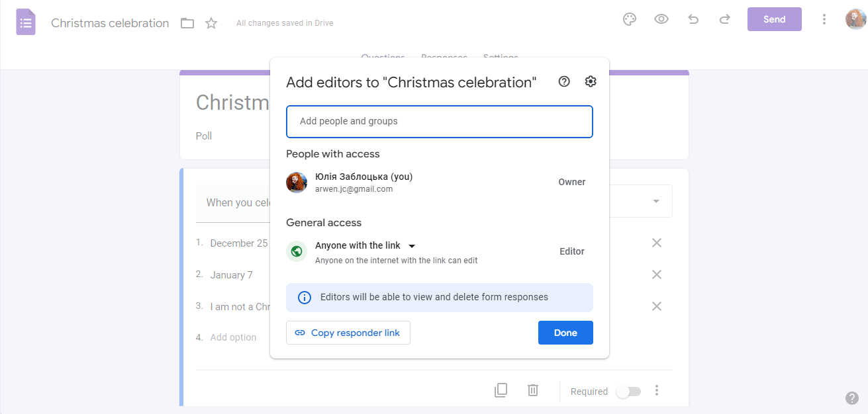The image size is (868, 414).
Task: Click the arwen.jc@gmail.com email text
Action: pos(354,189)
